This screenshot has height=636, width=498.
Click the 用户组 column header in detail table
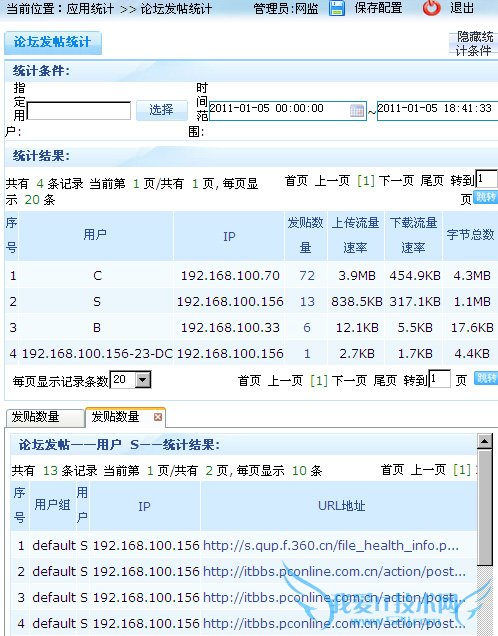click(52, 505)
